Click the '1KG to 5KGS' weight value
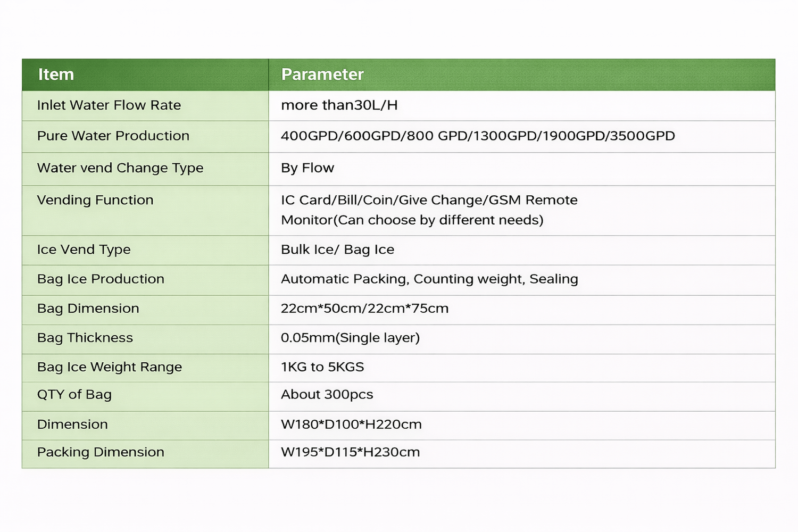The height and width of the screenshot is (532, 798). (322, 367)
